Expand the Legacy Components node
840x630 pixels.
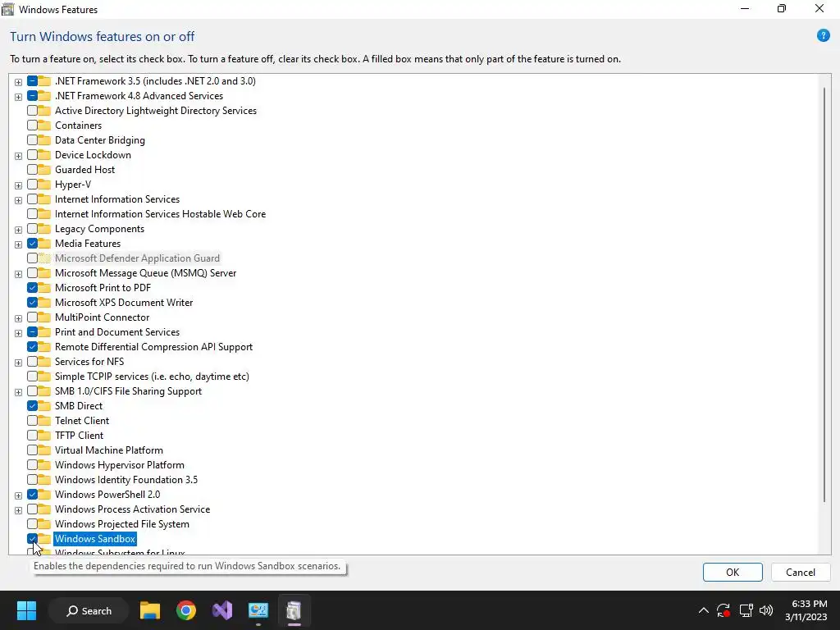point(18,230)
